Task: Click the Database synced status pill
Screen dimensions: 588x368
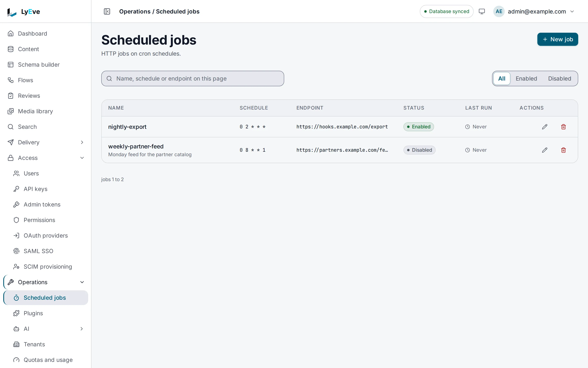Action: [447, 11]
